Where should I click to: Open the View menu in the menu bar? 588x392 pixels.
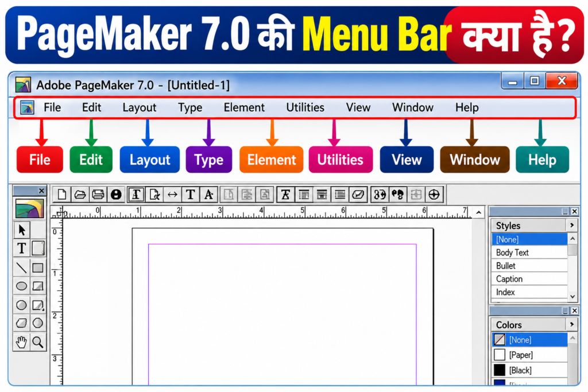click(358, 107)
